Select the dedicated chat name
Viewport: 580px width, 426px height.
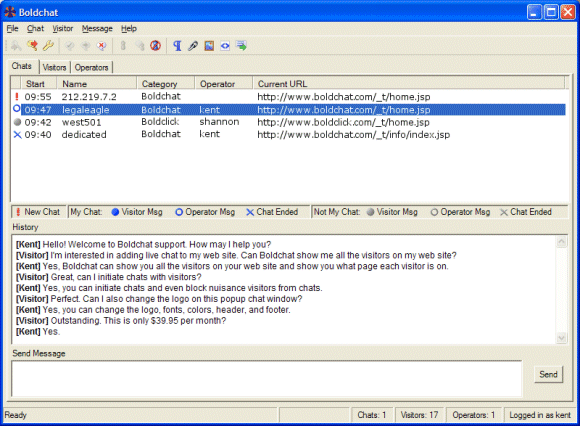84,135
